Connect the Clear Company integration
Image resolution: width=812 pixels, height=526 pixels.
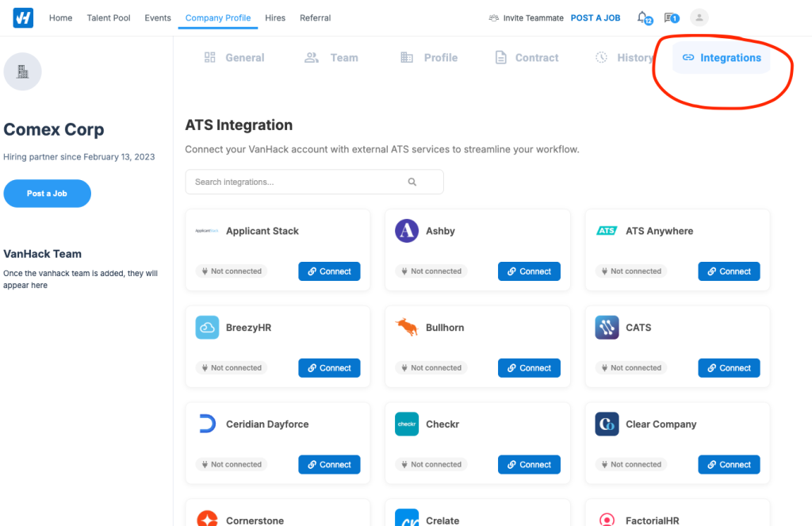(x=729, y=464)
